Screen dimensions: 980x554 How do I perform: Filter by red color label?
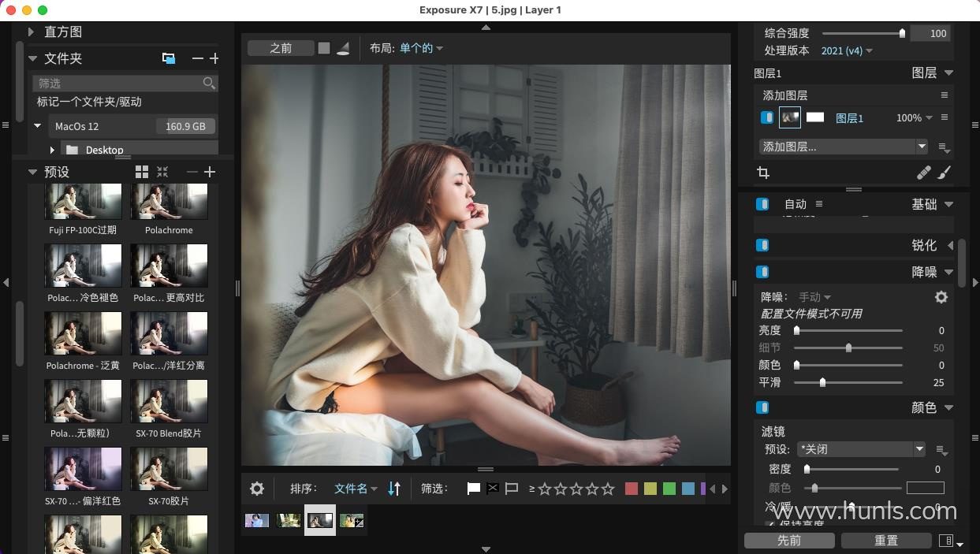pyautogui.click(x=632, y=489)
